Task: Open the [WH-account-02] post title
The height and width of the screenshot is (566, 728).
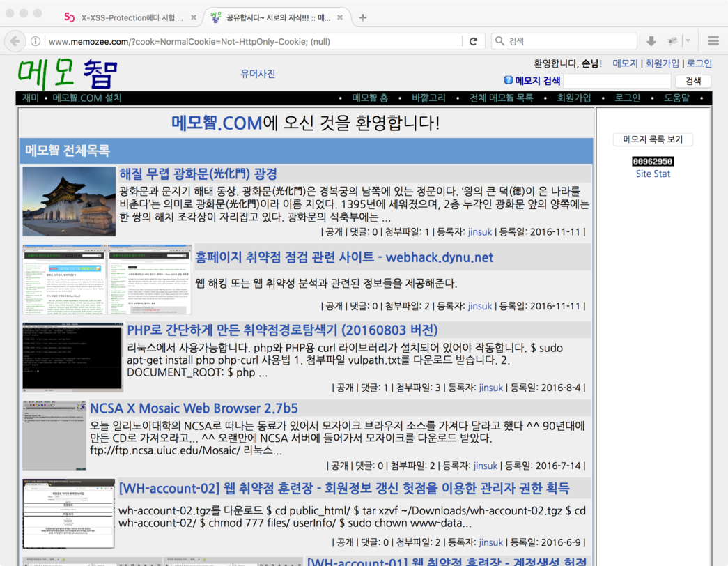Action: 344,488
